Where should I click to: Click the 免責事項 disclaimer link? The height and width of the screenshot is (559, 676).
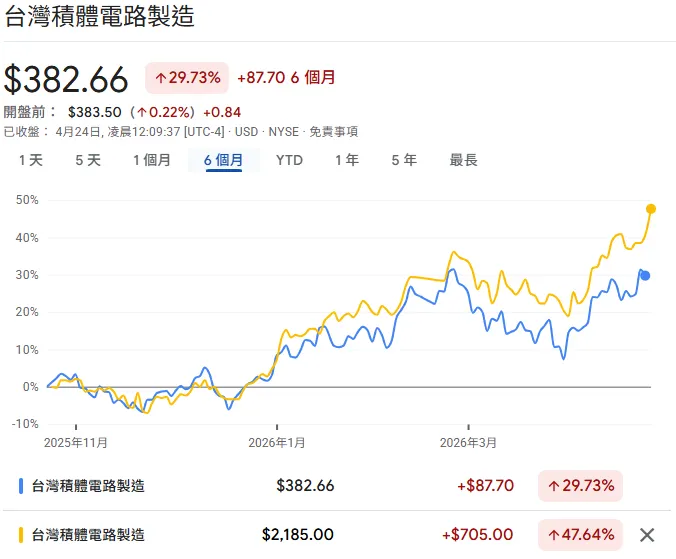[x=334, y=132]
